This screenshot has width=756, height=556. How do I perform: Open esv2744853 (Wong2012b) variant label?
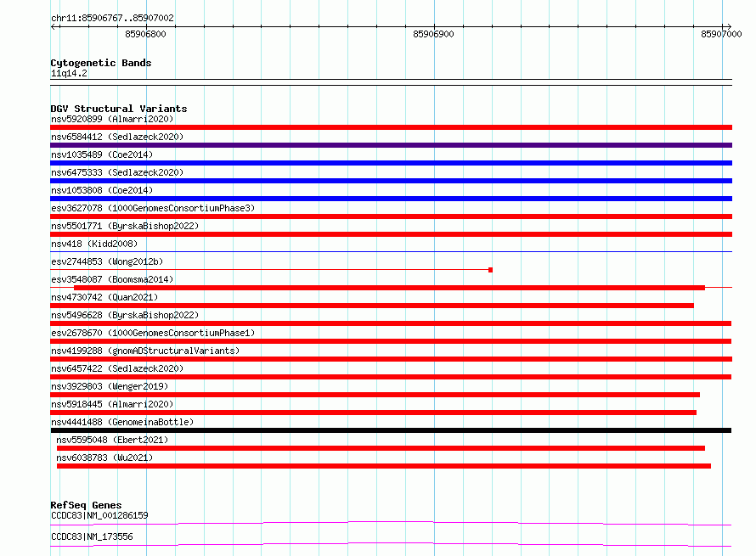(x=107, y=261)
